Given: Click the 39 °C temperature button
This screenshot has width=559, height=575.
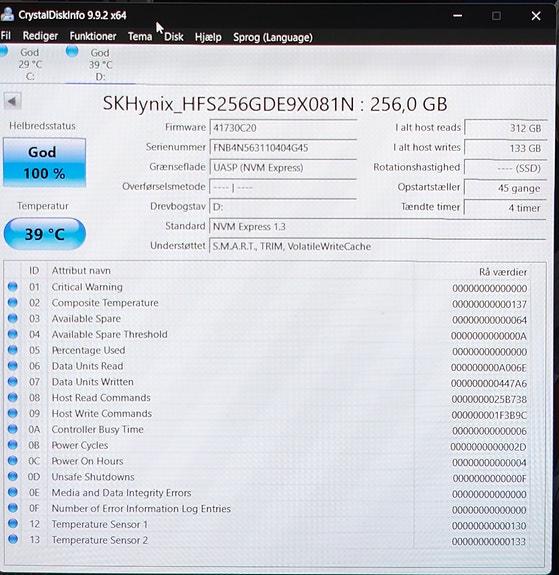Looking at the screenshot, I should (x=44, y=234).
